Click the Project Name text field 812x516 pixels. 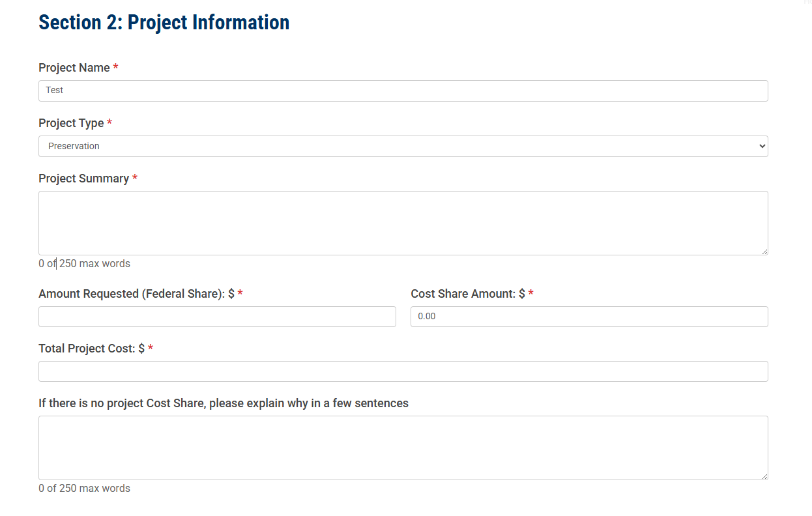click(x=403, y=91)
